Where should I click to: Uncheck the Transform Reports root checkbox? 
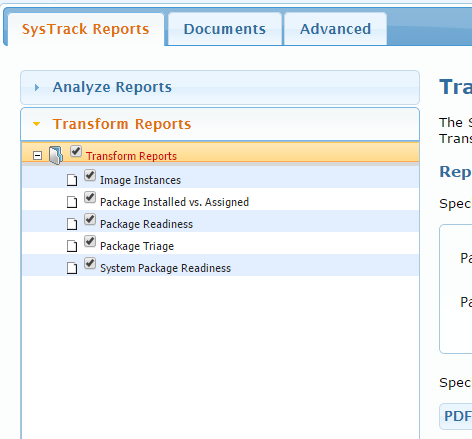point(76,151)
